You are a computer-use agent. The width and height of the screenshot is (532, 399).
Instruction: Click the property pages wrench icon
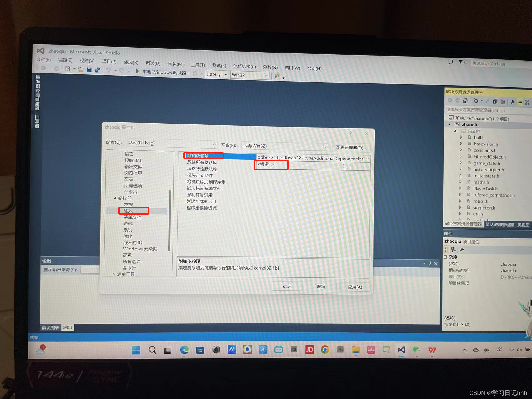462,249
